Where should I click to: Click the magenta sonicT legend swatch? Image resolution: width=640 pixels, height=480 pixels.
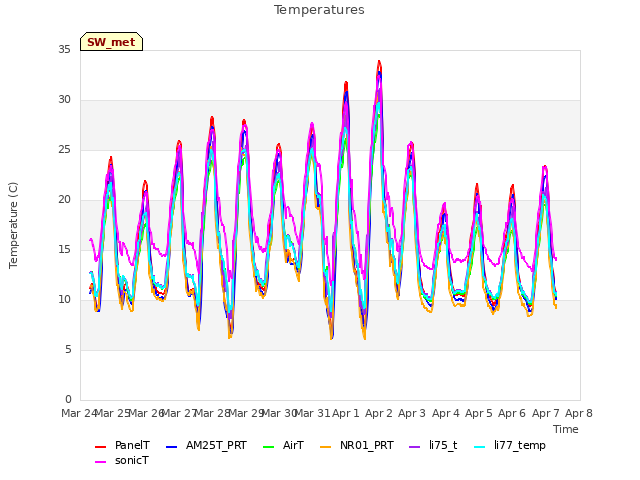100,462
